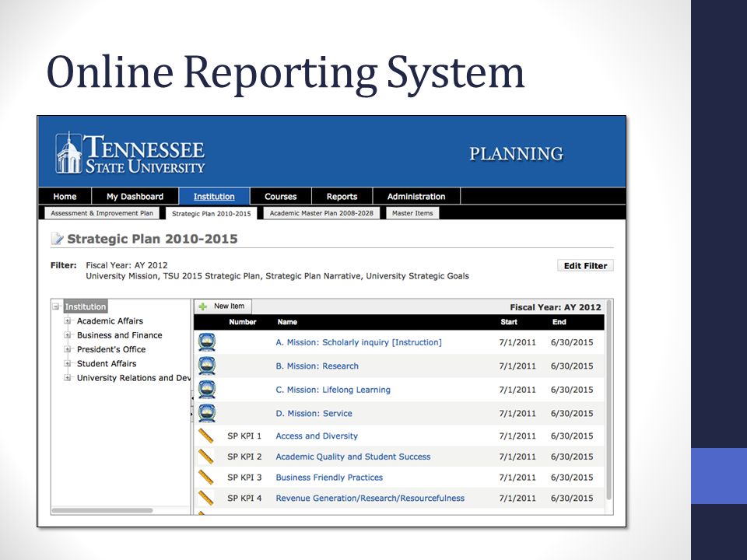Image resolution: width=747 pixels, height=560 pixels.
Task: Click ruler icon for SP KPI 3
Action: coord(205,477)
